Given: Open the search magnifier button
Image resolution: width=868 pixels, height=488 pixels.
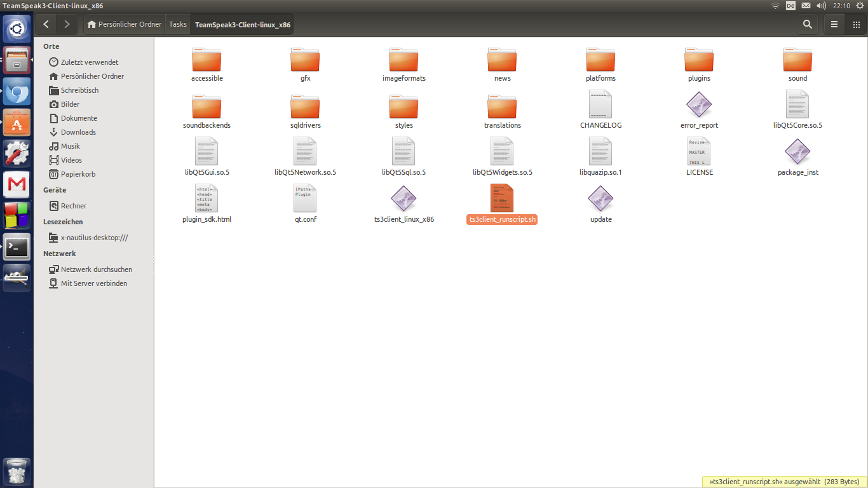Looking at the screenshot, I should click(807, 24).
